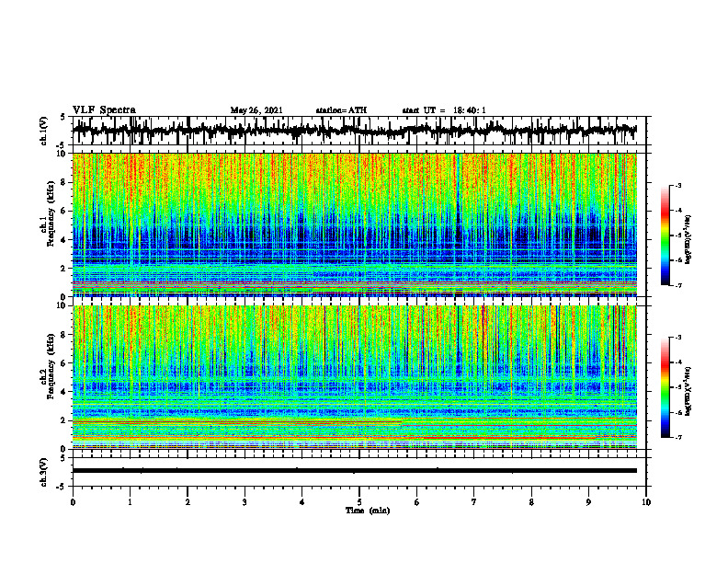Screen dimensions: 728x563
Task: Click the ch.1 spectrogram color scale bar
Action: [x=665, y=236]
